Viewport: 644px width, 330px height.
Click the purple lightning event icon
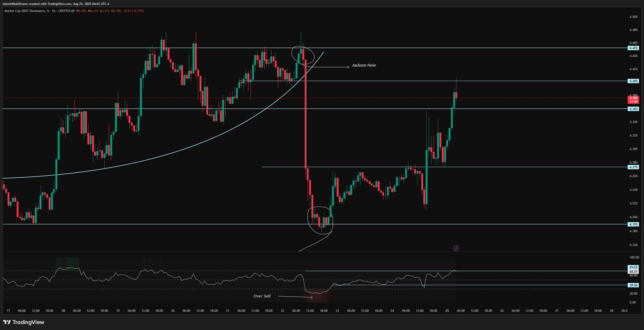click(456, 248)
